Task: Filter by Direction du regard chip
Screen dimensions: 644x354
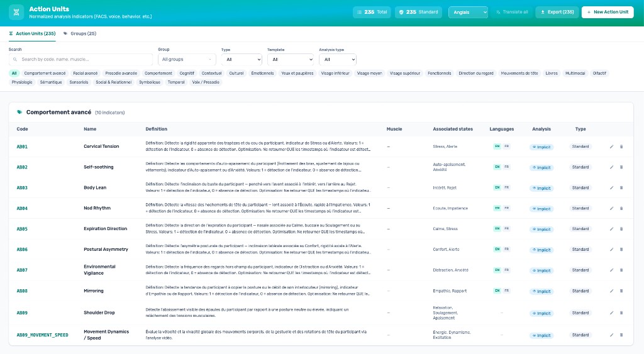Action: tap(476, 74)
